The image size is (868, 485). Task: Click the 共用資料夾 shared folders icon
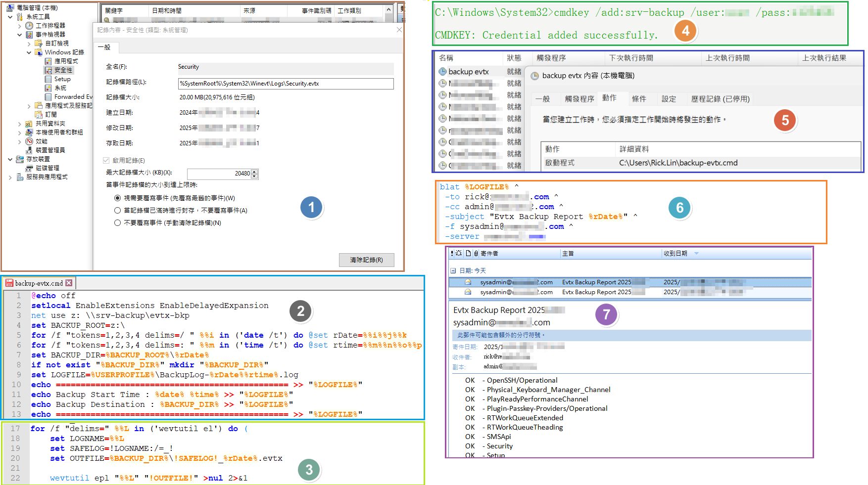tap(29, 124)
